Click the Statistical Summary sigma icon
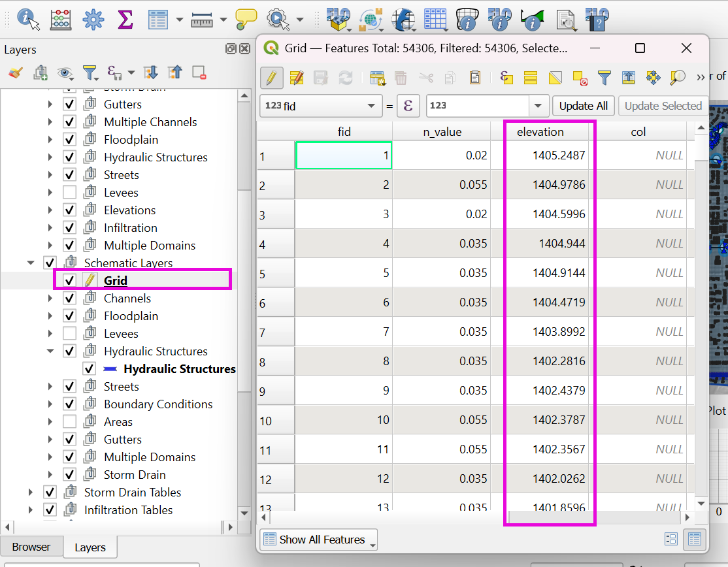 [x=125, y=19]
